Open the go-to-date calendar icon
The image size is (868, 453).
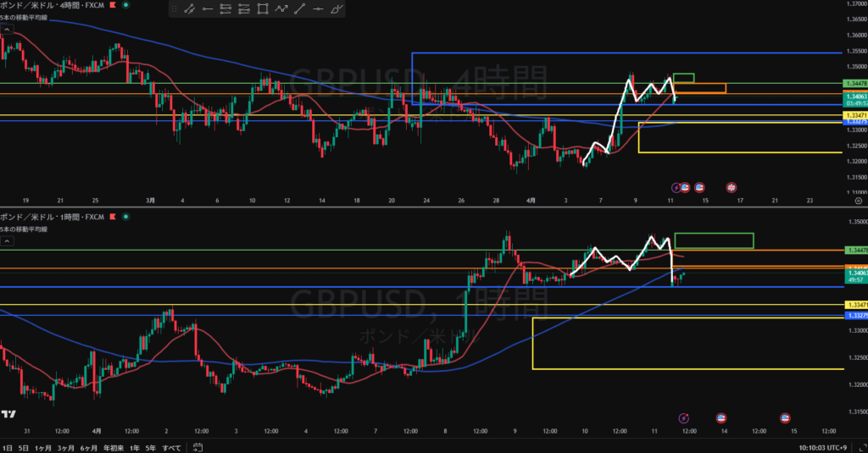[x=198, y=447]
